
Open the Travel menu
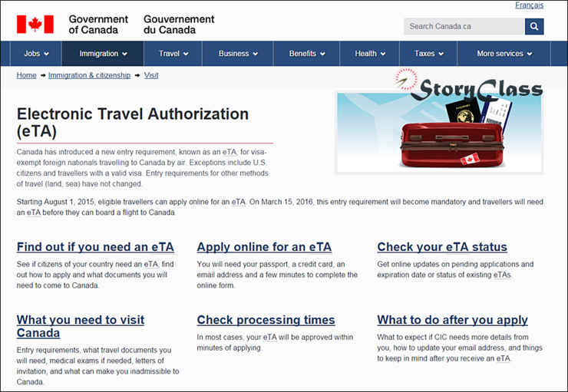(173, 54)
